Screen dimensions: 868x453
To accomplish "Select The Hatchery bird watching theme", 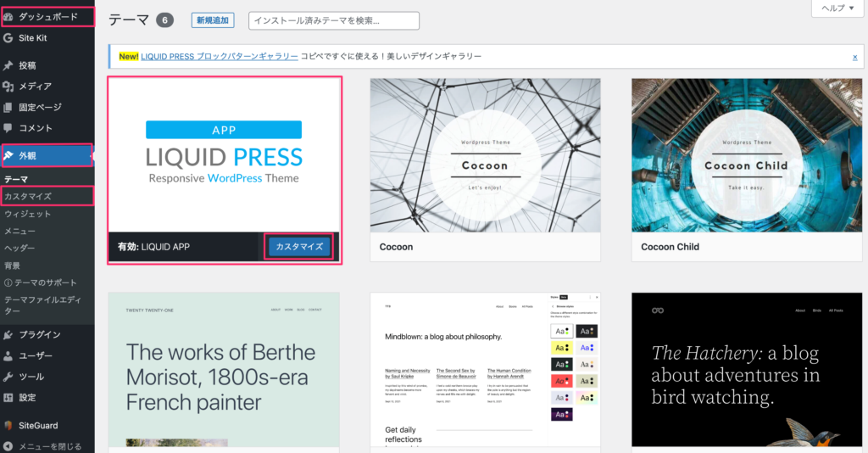I will pyautogui.click(x=747, y=370).
